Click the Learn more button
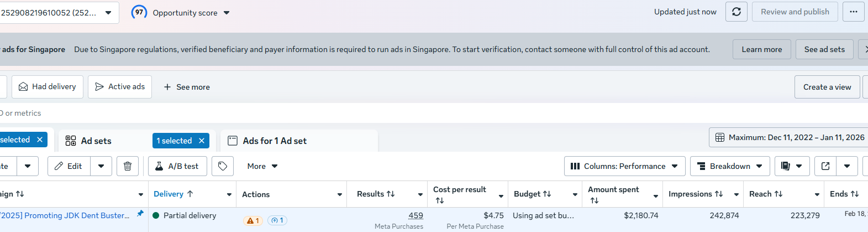 pyautogui.click(x=761, y=49)
